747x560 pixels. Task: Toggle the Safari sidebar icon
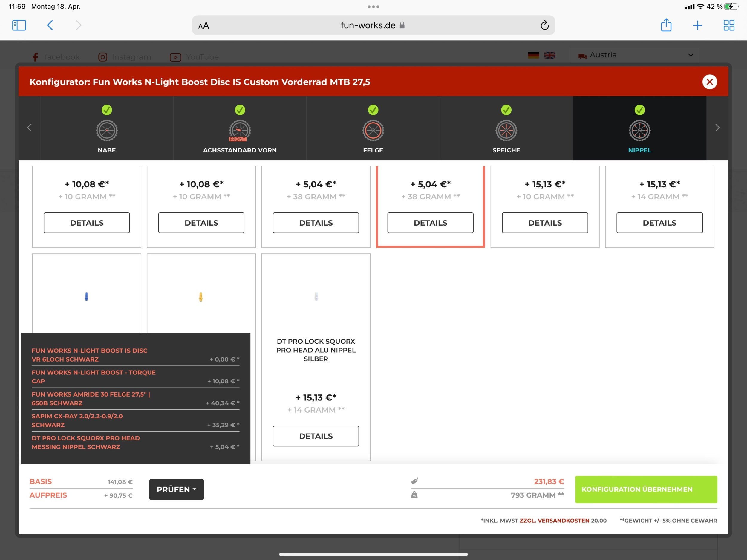[x=19, y=25]
